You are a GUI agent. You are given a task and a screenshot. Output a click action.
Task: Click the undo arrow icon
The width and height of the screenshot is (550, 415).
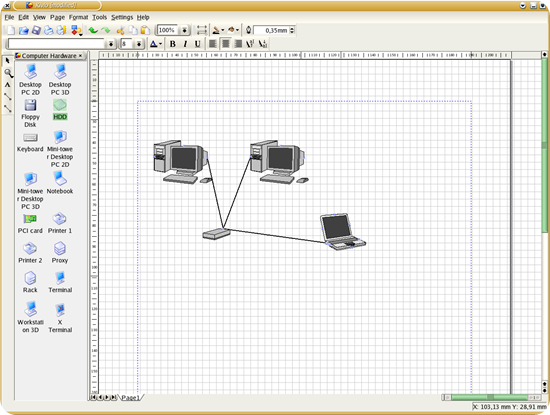coord(93,31)
